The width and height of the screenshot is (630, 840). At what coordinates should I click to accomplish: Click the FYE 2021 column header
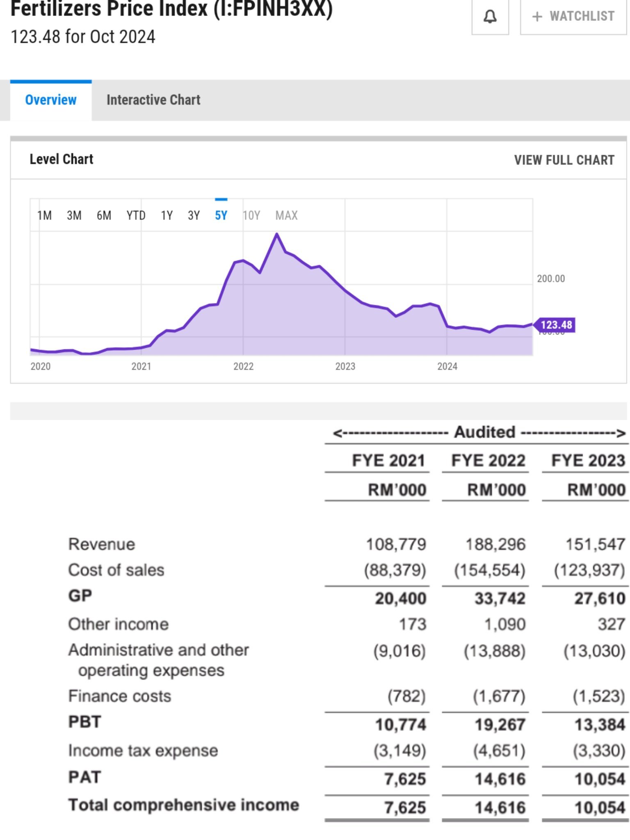tap(388, 461)
